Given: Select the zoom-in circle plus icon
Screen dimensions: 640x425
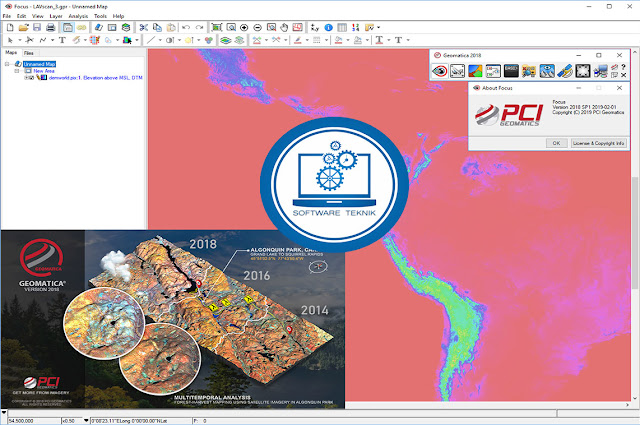Looking at the screenshot, I should [244, 27].
